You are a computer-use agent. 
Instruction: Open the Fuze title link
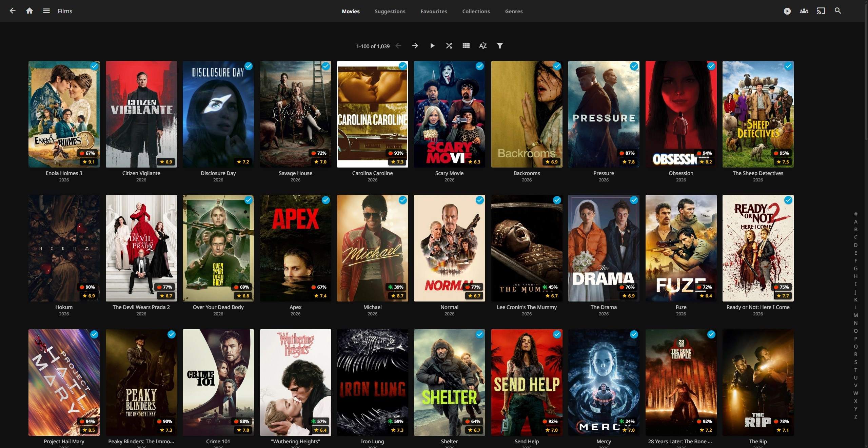click(681, 307)
